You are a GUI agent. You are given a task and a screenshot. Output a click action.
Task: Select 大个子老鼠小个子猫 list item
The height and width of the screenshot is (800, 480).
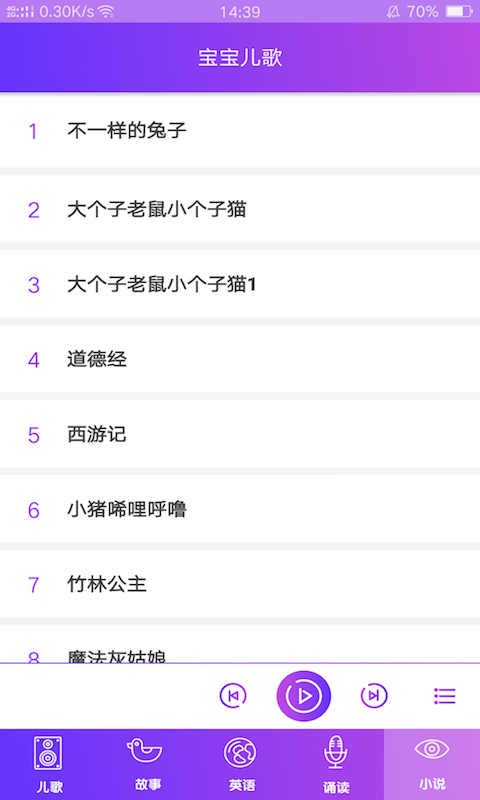(x=240, y=209)
